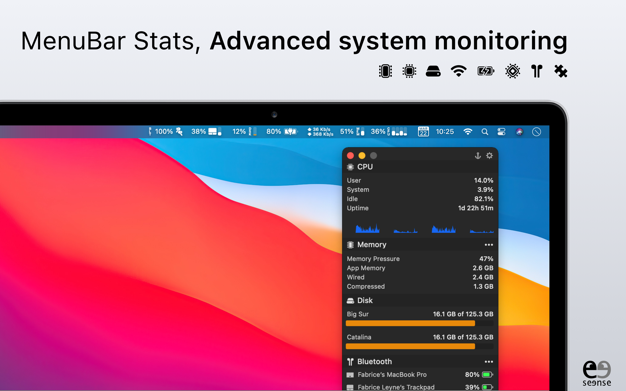Click the anchor pin icon in stats window

coord(477,156)
